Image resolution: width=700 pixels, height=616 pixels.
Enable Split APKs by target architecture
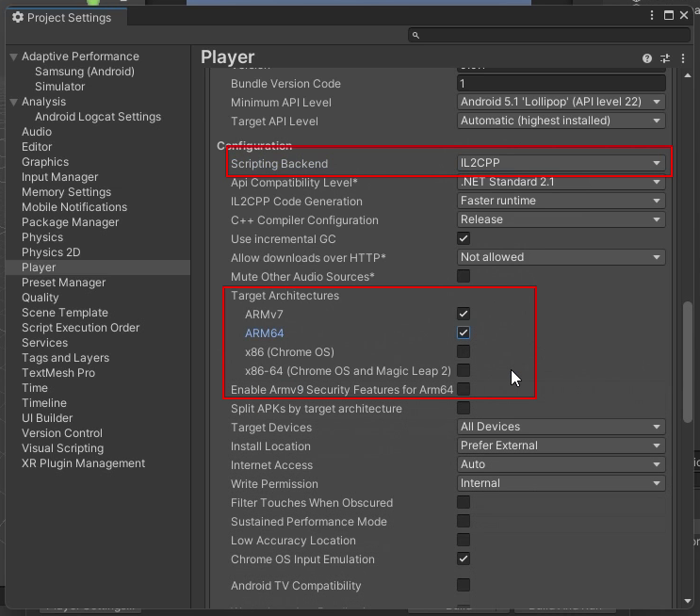tap(464, 408)
